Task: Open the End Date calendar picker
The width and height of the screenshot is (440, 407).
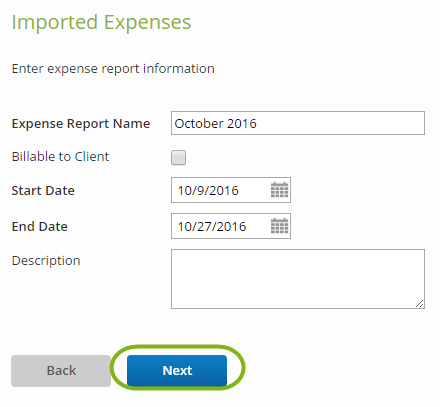Action: (x=279, y=226)
